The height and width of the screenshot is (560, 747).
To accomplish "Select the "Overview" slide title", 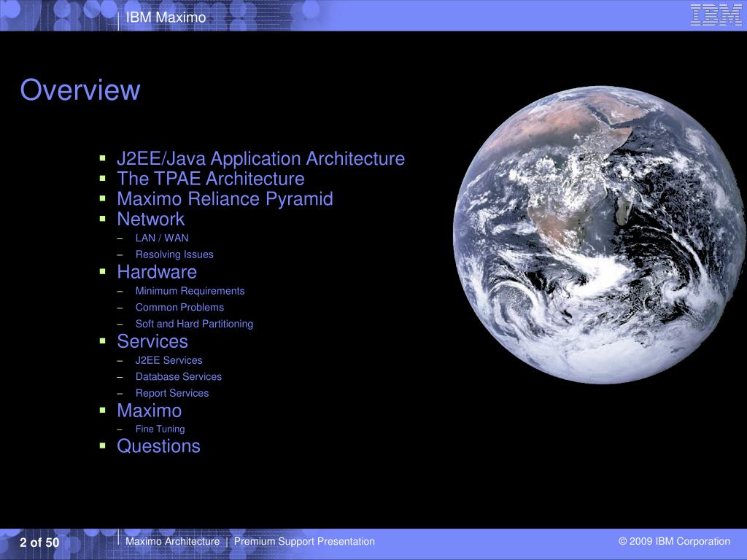I will click(x=80, y=90).
